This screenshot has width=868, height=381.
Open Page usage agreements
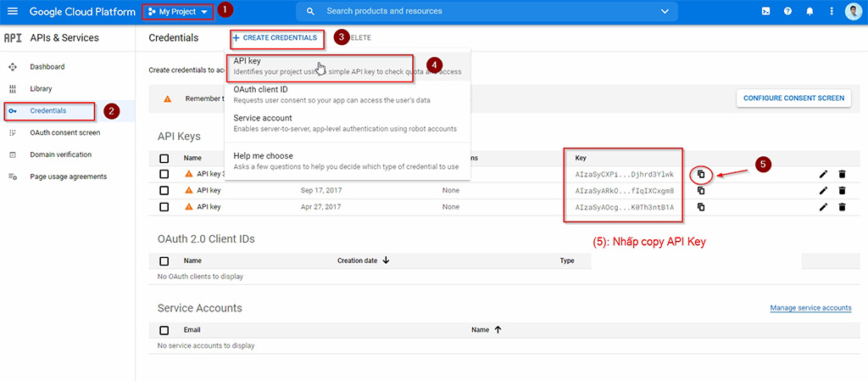pyautogui.click(x=68, y=176)
